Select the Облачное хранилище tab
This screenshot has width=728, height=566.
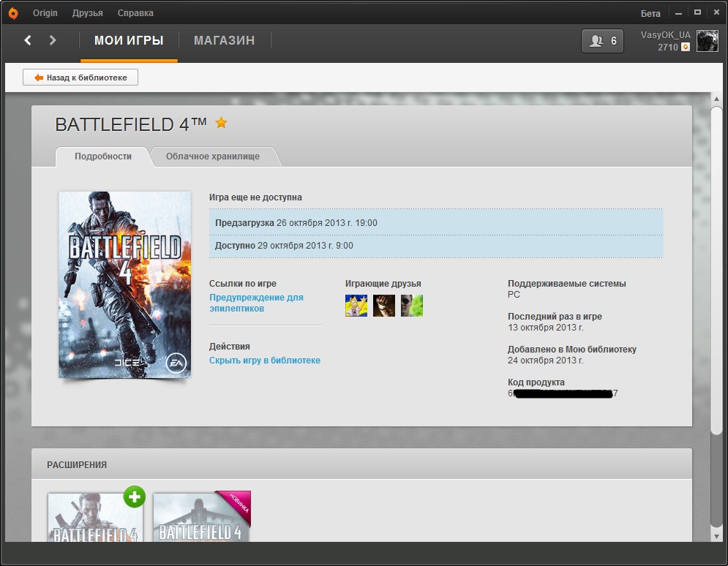point(213,156)
